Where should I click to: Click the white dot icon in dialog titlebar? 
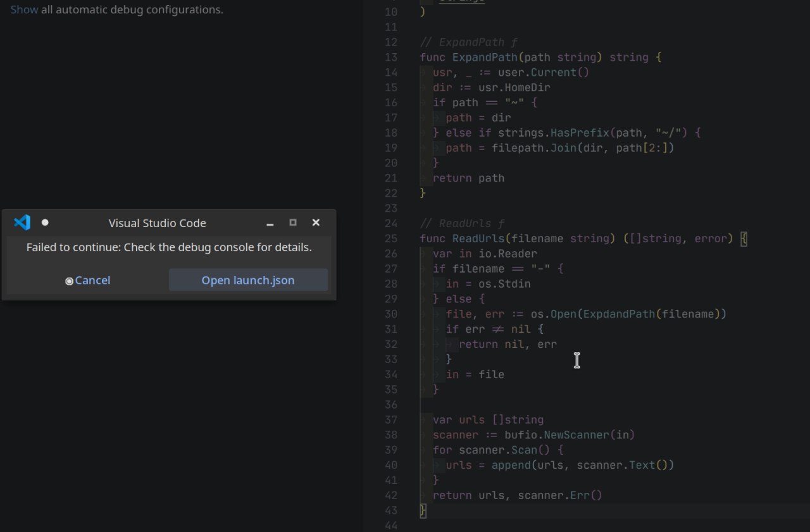point(45,222)
